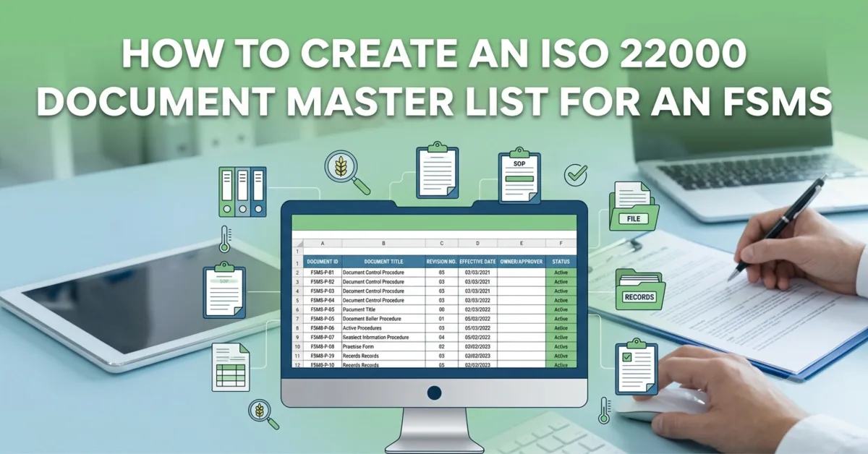Select column F header
Image resolution: width=868 pixels, height=454 pixels.
(561, 244)
